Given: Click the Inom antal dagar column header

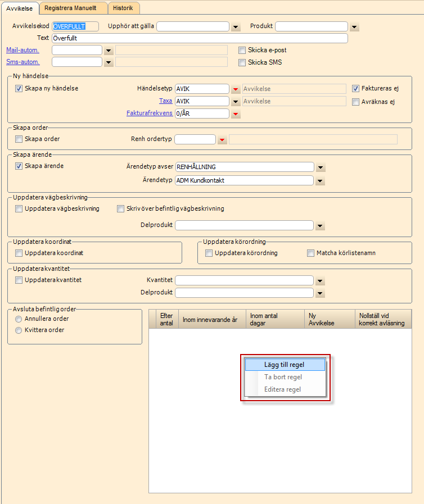Looking at the screenshot, I should (275, 319).
